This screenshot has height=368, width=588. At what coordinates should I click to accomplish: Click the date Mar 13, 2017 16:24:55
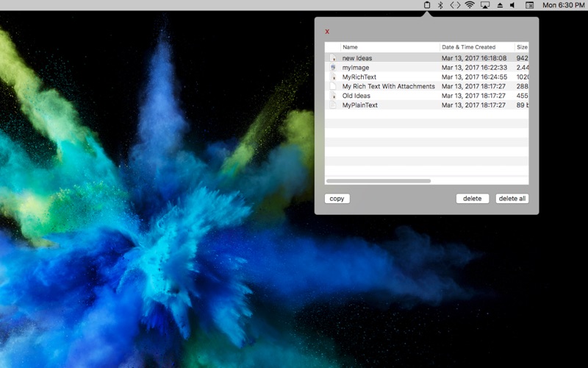click(x=474, y=77)
